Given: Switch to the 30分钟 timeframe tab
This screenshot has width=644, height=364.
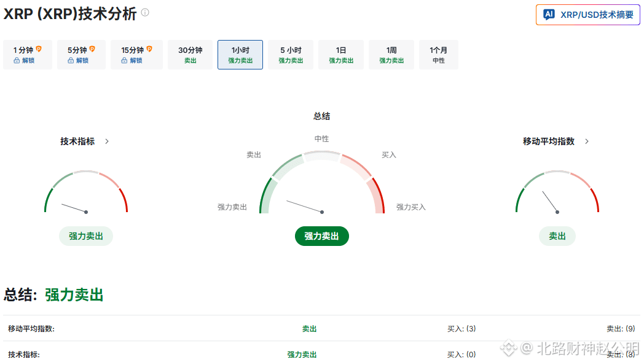Looking at the screenshot, I should coord(190,55).
